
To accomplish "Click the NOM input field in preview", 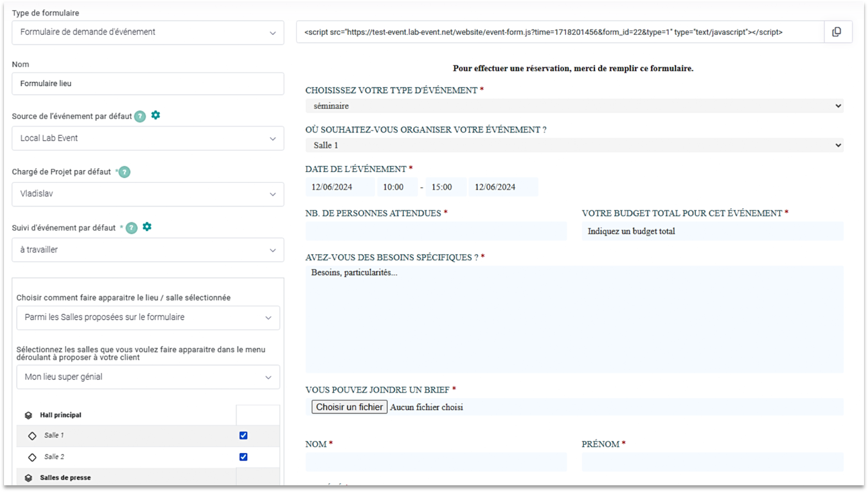I will (436, 462).
